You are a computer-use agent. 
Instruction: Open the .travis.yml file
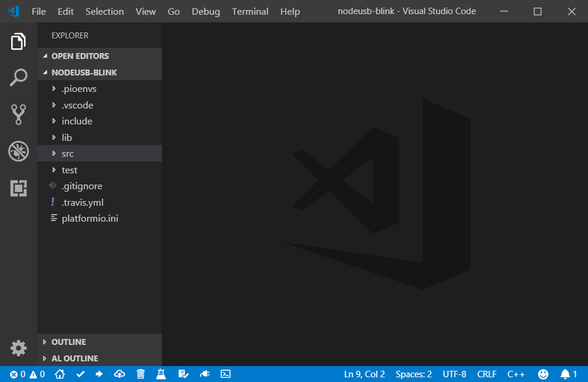[x=100, y=203]
